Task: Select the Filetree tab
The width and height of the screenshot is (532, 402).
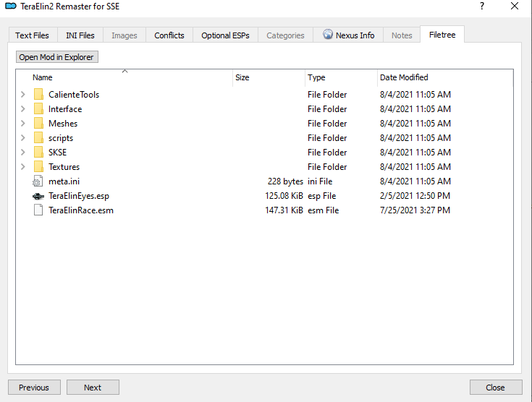Action: [x=442, y=35]
